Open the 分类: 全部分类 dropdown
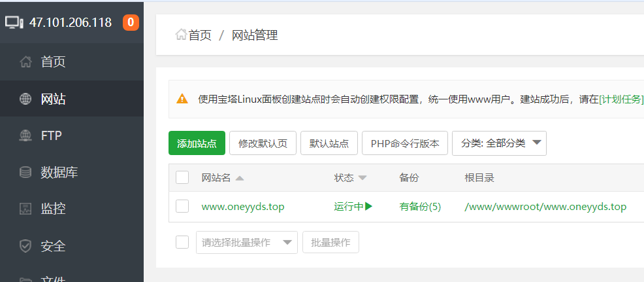This screenshot has height=282, width=644. 499,143
